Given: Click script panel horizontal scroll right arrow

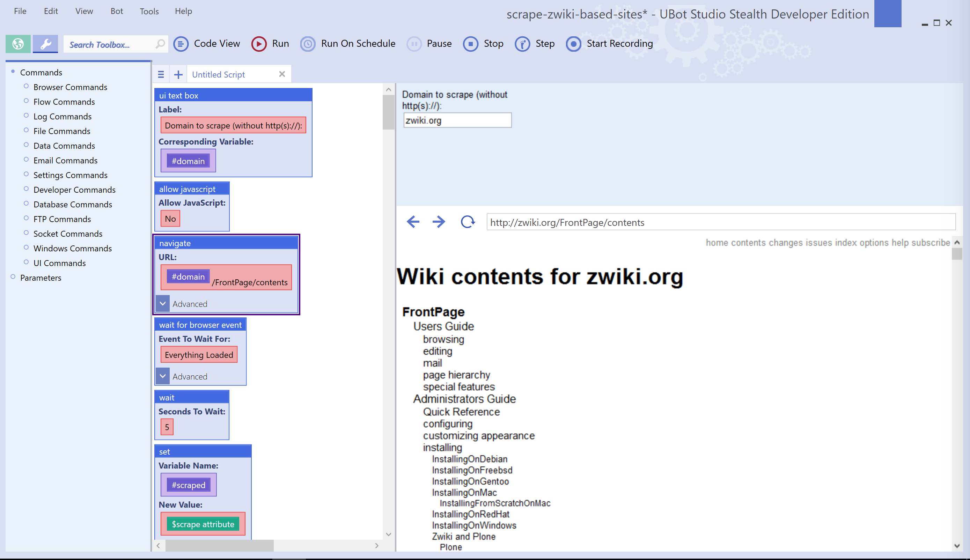Looking at the screenshot, I should click(x=376, y=546).
